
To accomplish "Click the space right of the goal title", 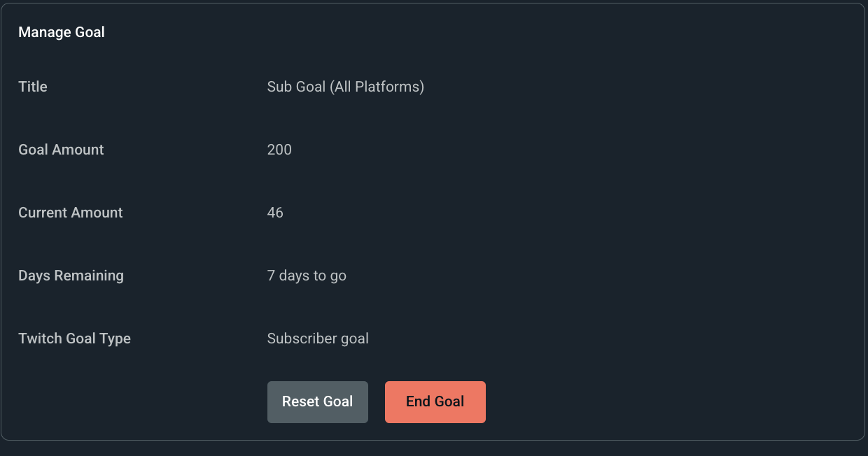I will (x=560, y=87).
